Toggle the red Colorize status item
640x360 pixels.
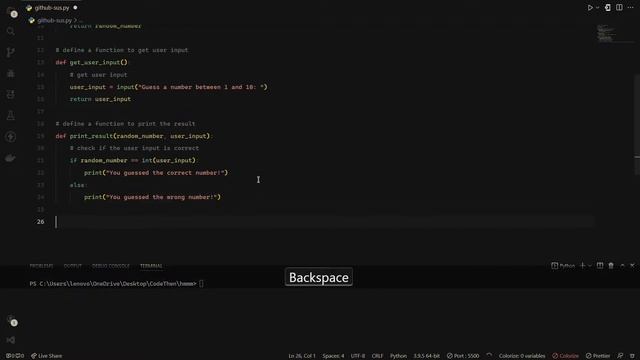click(565, 356)
